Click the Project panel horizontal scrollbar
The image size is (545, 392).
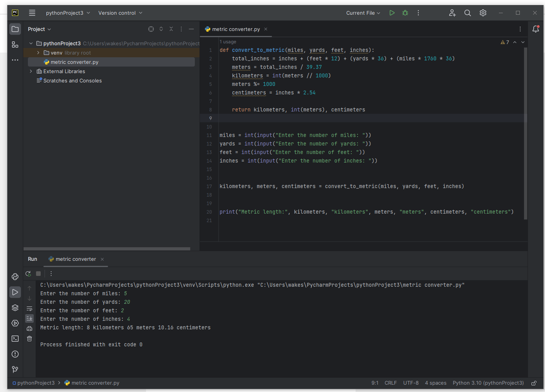pos(107,249)
